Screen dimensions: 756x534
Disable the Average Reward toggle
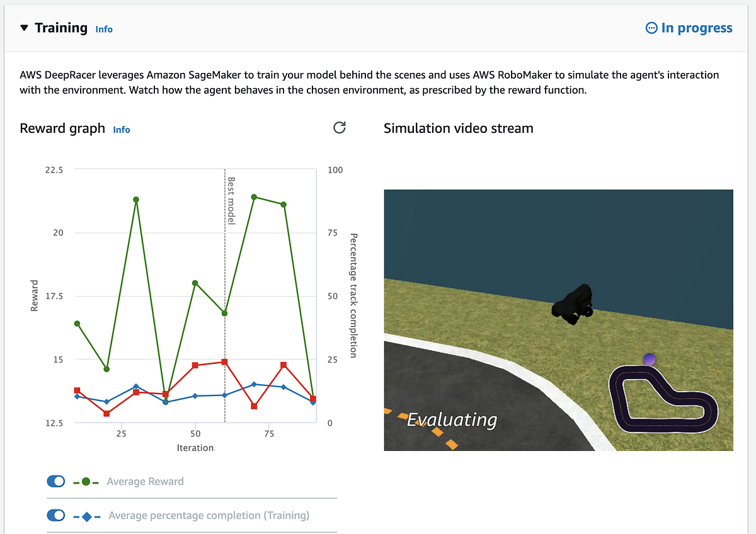click(x=55, y=480)
